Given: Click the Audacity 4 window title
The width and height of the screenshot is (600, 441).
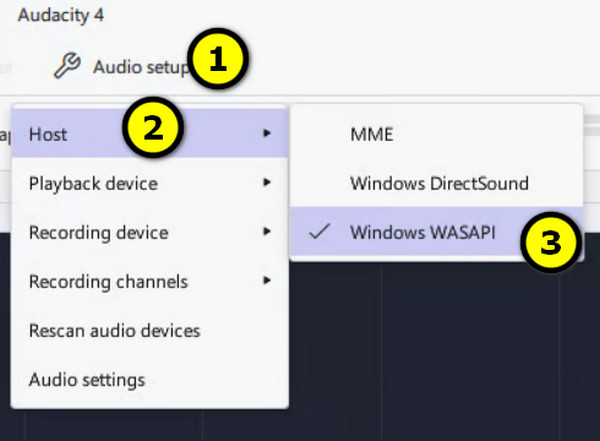Looking at the screenshot, I should point(60,15).
